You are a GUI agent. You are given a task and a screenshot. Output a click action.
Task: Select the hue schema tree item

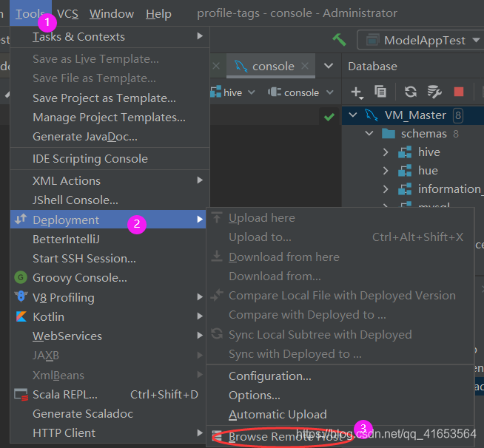coord(428,171)
